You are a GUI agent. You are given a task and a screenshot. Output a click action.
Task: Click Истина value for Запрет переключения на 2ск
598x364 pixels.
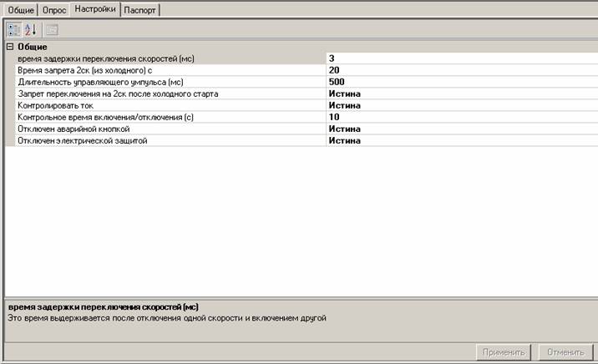[x=462, y=94]
